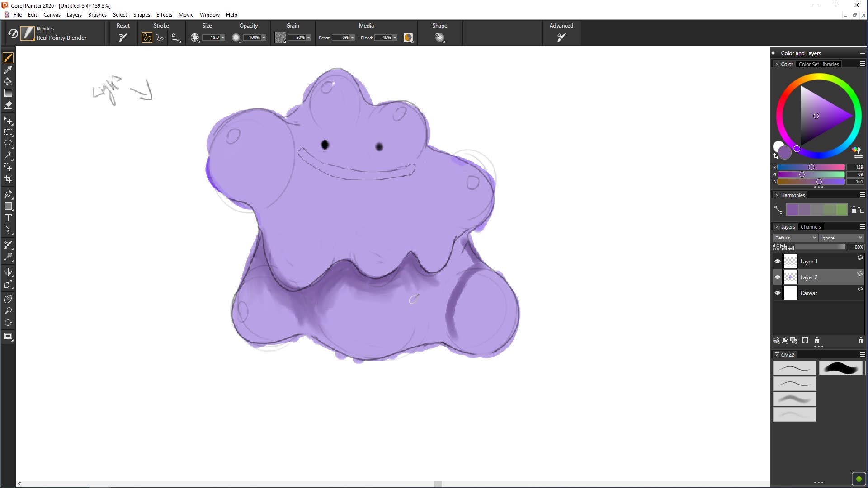868x488 pixels.
Task: Open the layer blend mode Default dropdown
Action: click(x=794, y=238)
